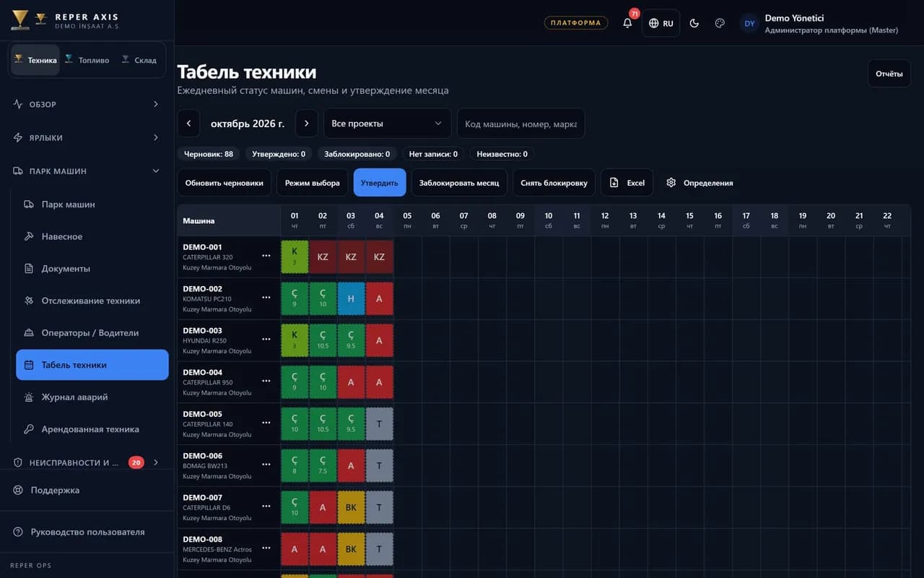
Task: Switch to the Техника tab
Action: pyautogui.click(x=35, y=60)
